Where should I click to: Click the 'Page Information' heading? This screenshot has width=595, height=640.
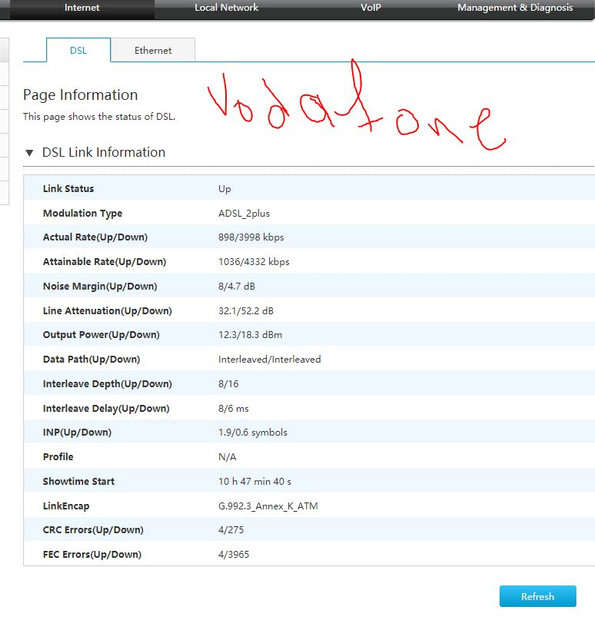coord(80,95)
